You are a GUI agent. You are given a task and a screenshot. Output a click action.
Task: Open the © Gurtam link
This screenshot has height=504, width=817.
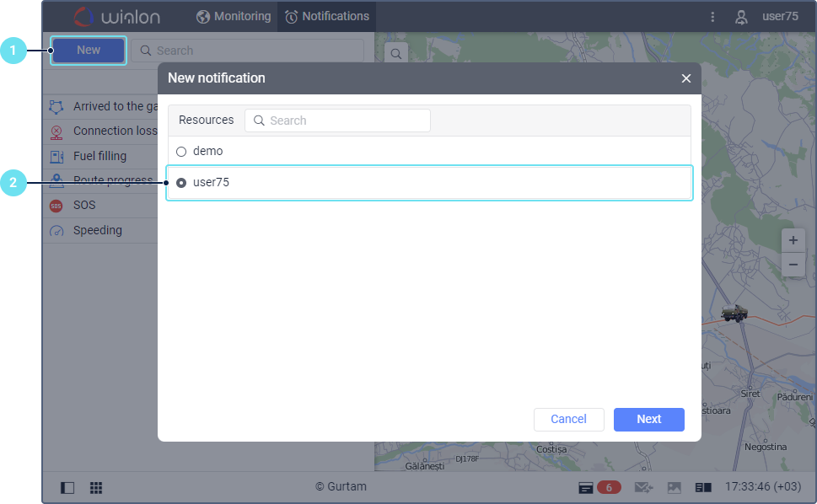pyautogui.click(x=341, y=486)
